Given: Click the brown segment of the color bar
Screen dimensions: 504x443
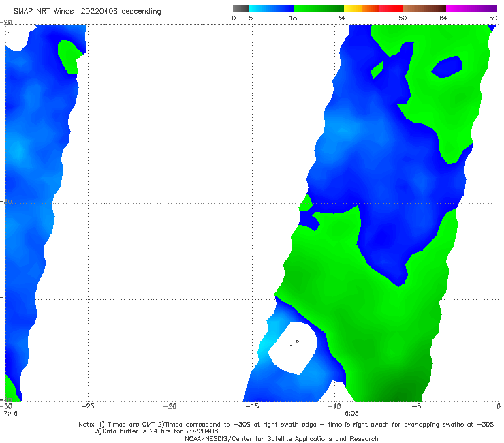Looking at the screenshot, I should click(424, 8).
